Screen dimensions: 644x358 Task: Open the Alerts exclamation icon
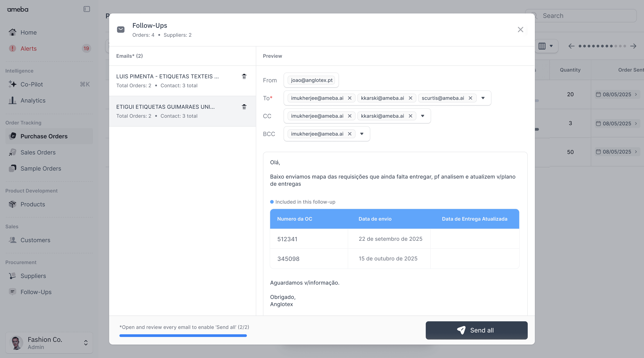[x=13, y=49]
